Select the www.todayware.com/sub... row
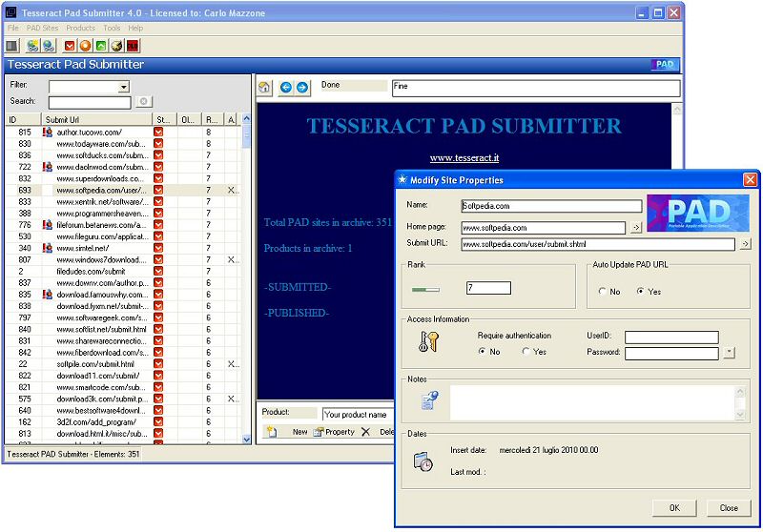 123,143
